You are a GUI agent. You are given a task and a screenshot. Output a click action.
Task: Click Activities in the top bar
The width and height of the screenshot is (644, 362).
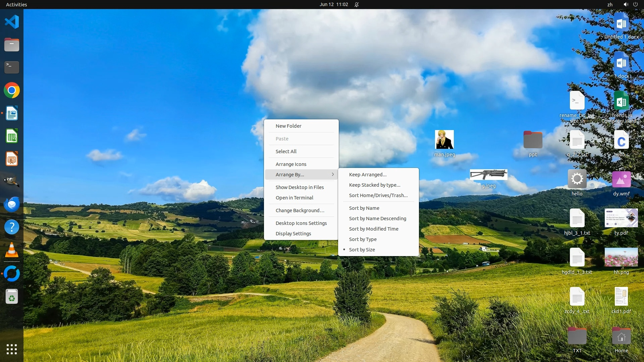(16, 4)
